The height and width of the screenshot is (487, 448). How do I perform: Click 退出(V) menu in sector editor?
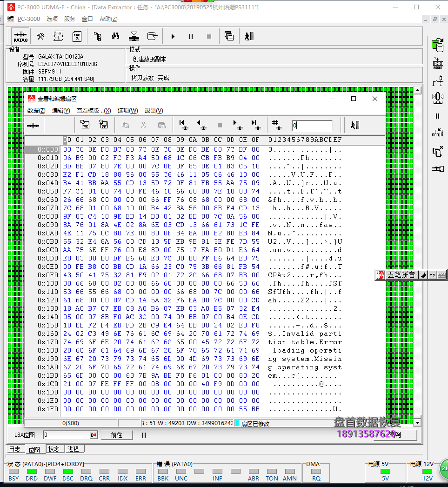pyautogui.click(x=154, y=111)
